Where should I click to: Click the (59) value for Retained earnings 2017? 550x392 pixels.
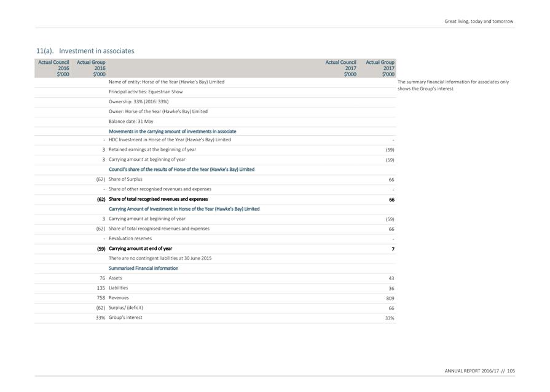(390, 150)
